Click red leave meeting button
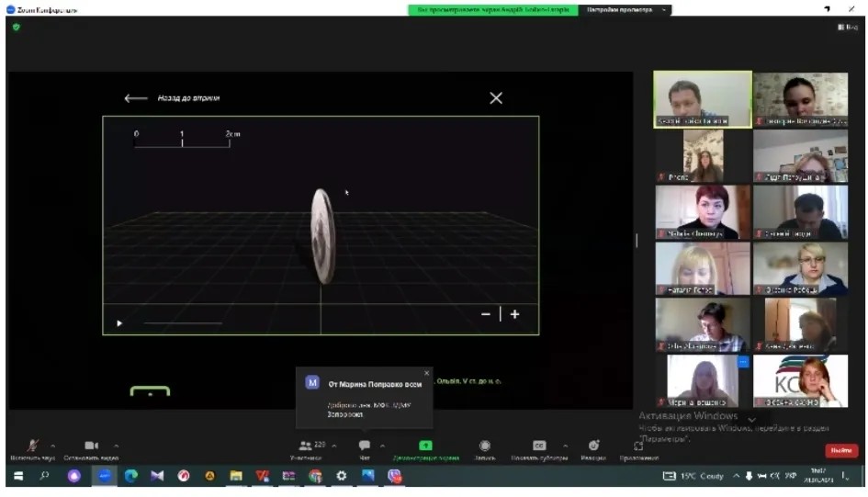 840,450
